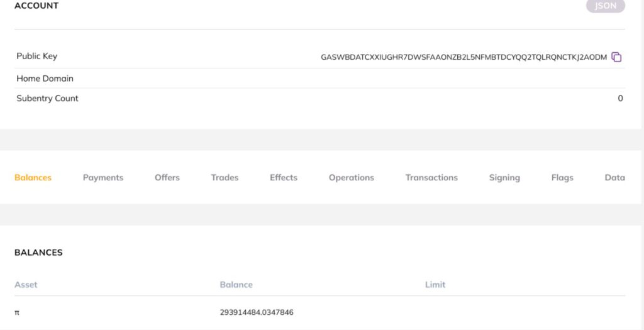Click the public key address string

coord(464,57)
